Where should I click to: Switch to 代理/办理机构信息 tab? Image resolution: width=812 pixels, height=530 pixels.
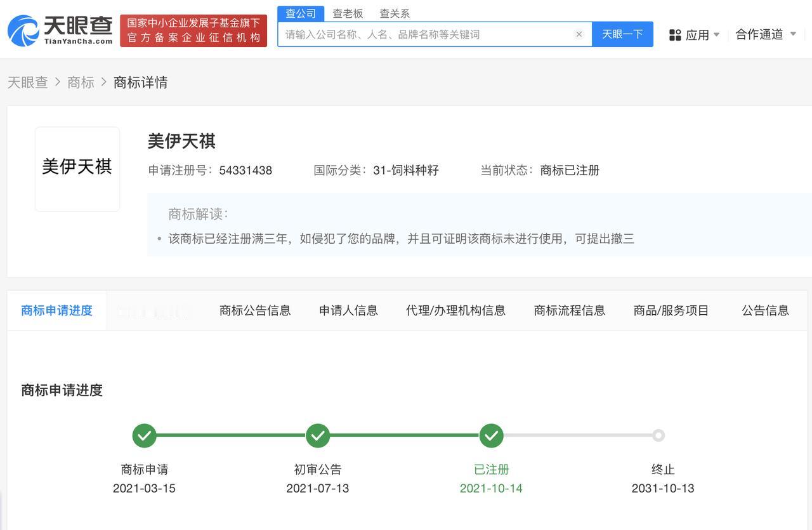[x=455, y=310]
